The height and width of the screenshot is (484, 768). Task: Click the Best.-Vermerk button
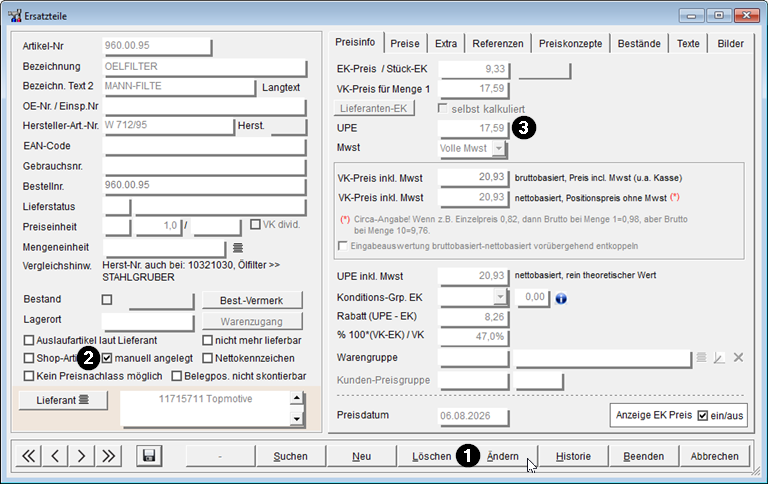click(x=252, y=300)
